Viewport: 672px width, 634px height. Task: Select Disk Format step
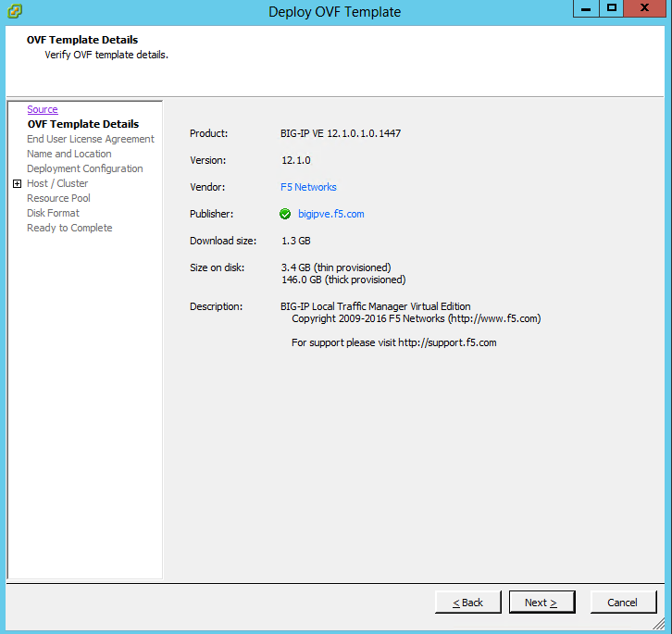point(53,213)
